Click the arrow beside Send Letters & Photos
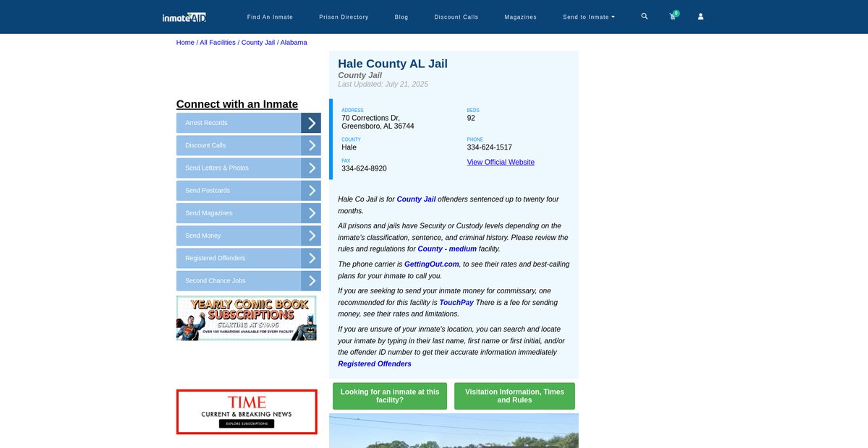The height and width of the screenshot is (448, 868). pyautogui.click(x=311, y=168)
